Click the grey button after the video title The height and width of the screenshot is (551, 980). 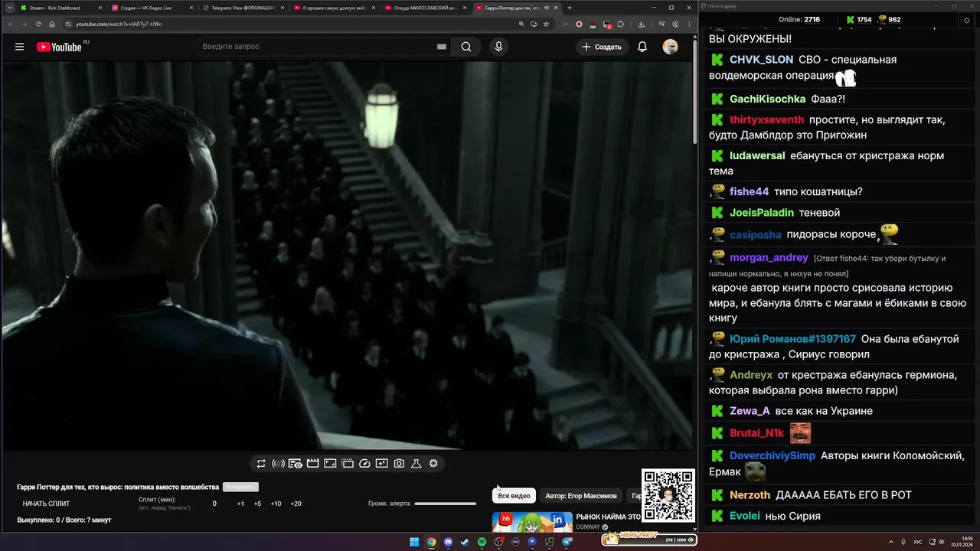point(240,487)
